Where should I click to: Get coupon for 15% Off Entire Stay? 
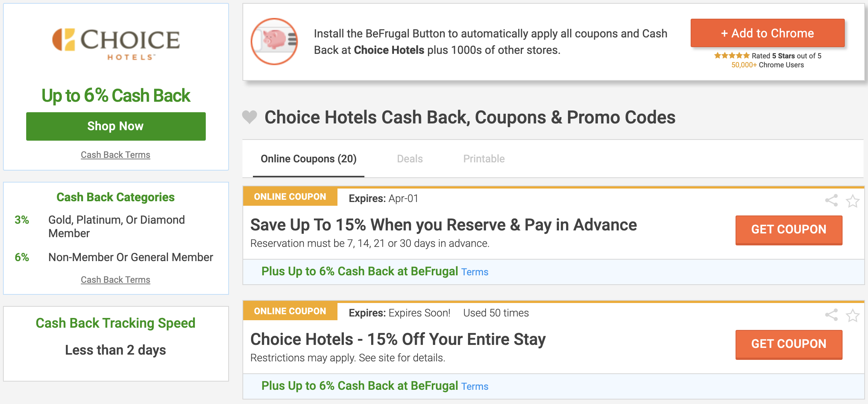point(789,344)
